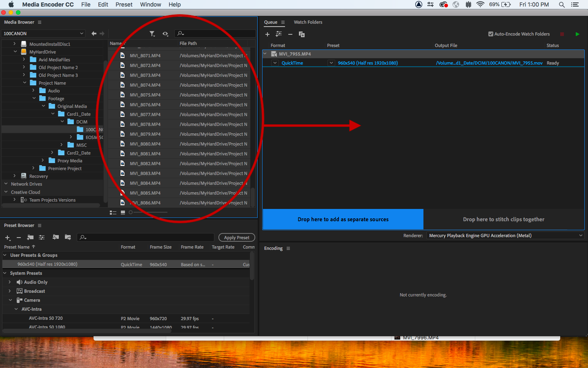Click the Apply Preset button
The image size is (588, 368).
[237, 238]
